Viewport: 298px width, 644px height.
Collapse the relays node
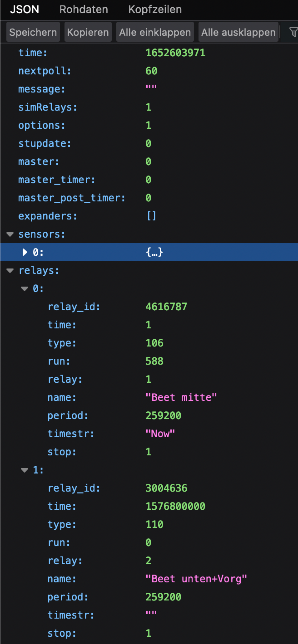click(x=10, y=271)
